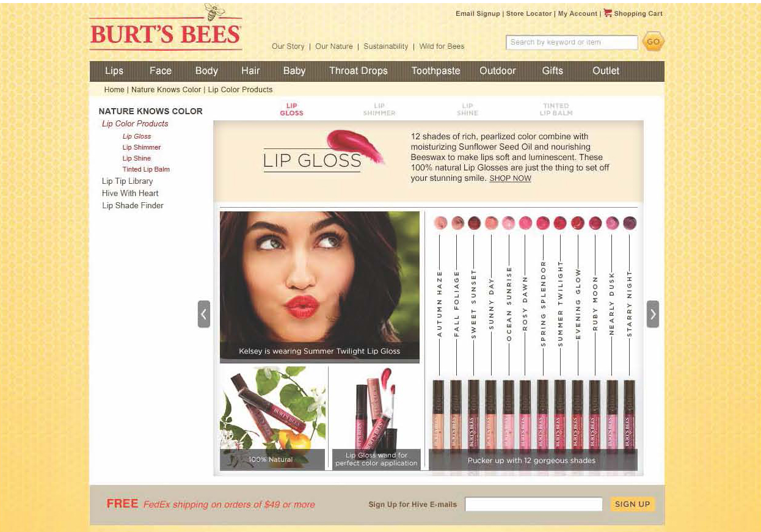
Task: Show previous slide with left arrow
Action: (204, 314)
